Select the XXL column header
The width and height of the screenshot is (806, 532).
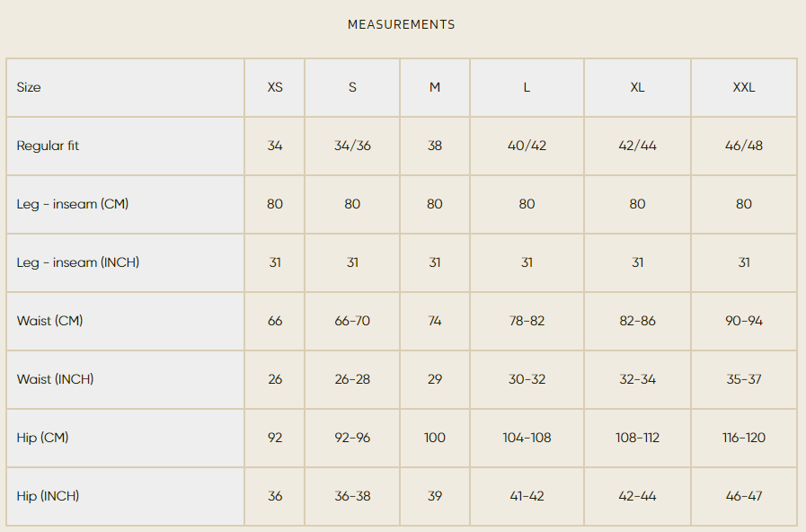744,87
